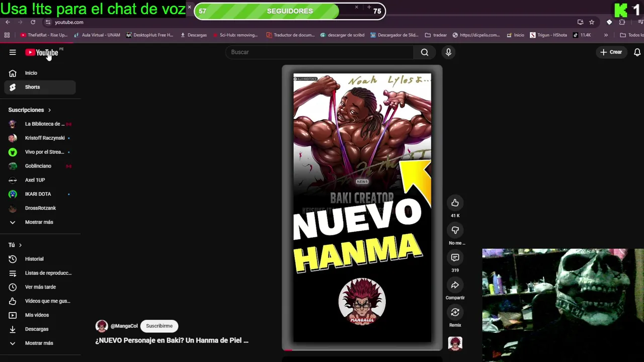Open Vídeos que me gustan
The height and width of the screenshot is (362, 644).
coord(40,301)
